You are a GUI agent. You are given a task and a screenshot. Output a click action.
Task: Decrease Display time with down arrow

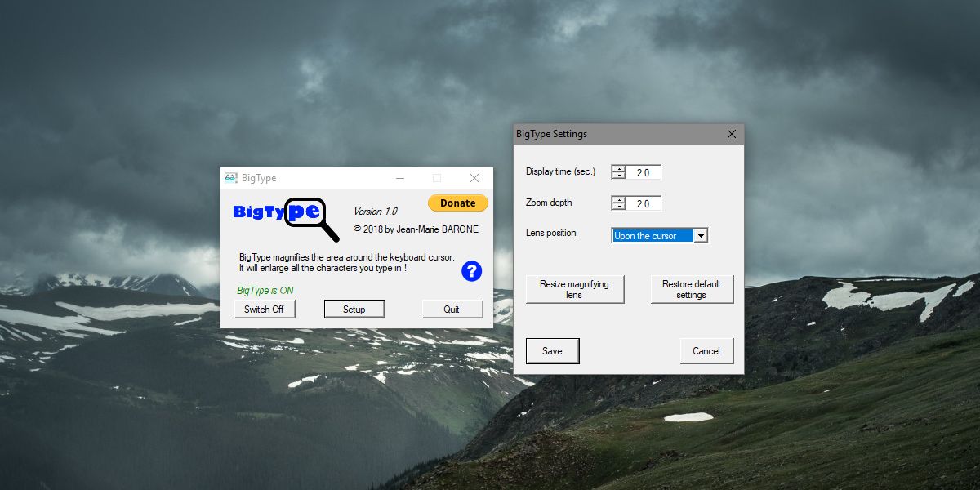(x=619, y=176)
